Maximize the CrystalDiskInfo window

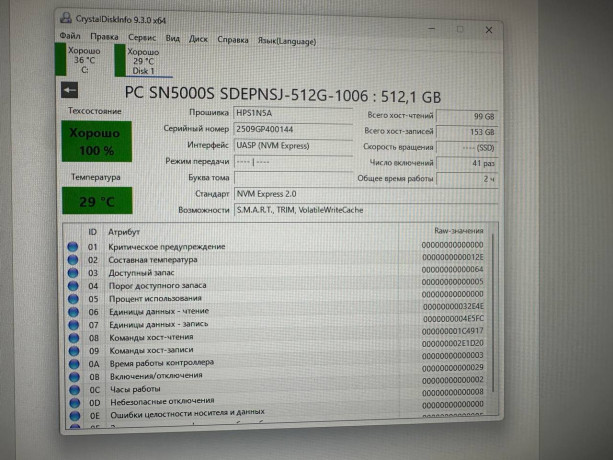tap(460, 29)
